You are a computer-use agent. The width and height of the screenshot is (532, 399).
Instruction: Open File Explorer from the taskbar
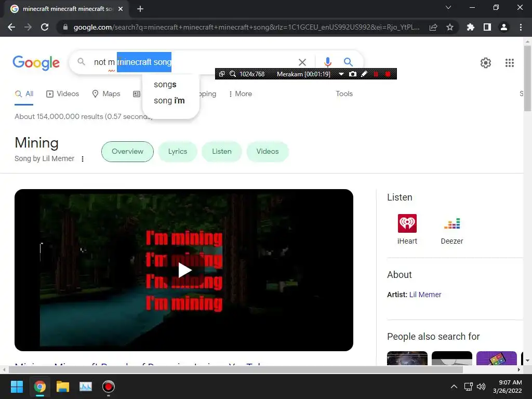(63, 387)
